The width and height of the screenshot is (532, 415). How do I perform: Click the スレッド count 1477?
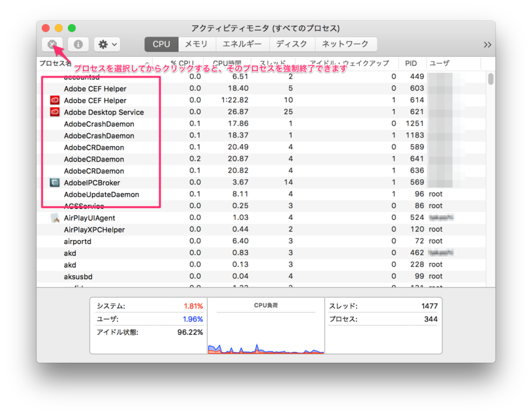430,306
